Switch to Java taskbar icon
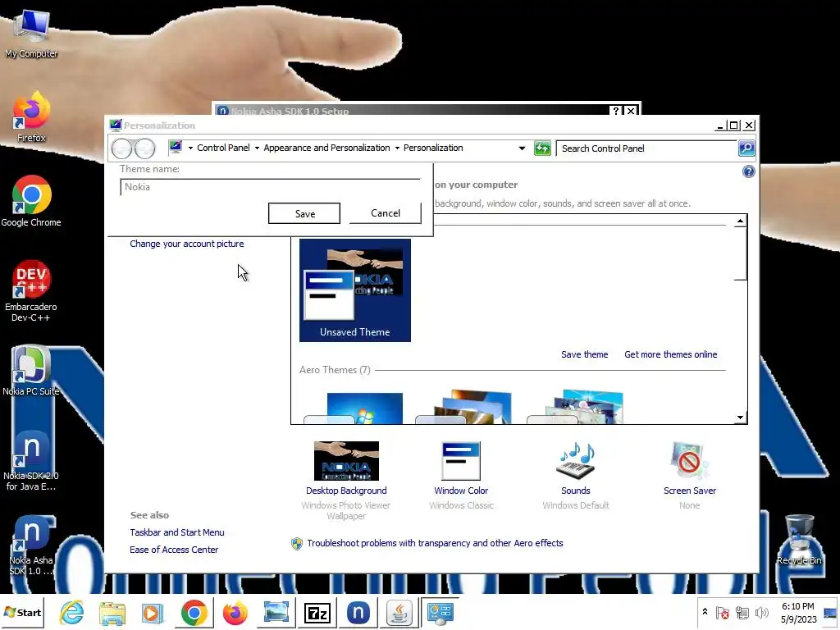This screenshot has width=840, height=630. tap(399, 612)
